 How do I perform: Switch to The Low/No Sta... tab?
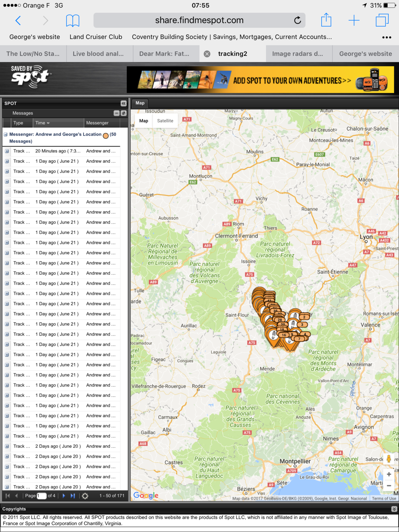click(33, 54)
